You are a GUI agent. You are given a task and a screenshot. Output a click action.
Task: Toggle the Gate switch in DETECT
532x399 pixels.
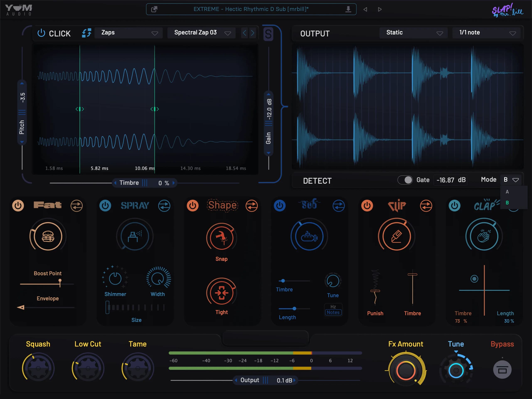[x=405, y=180]
